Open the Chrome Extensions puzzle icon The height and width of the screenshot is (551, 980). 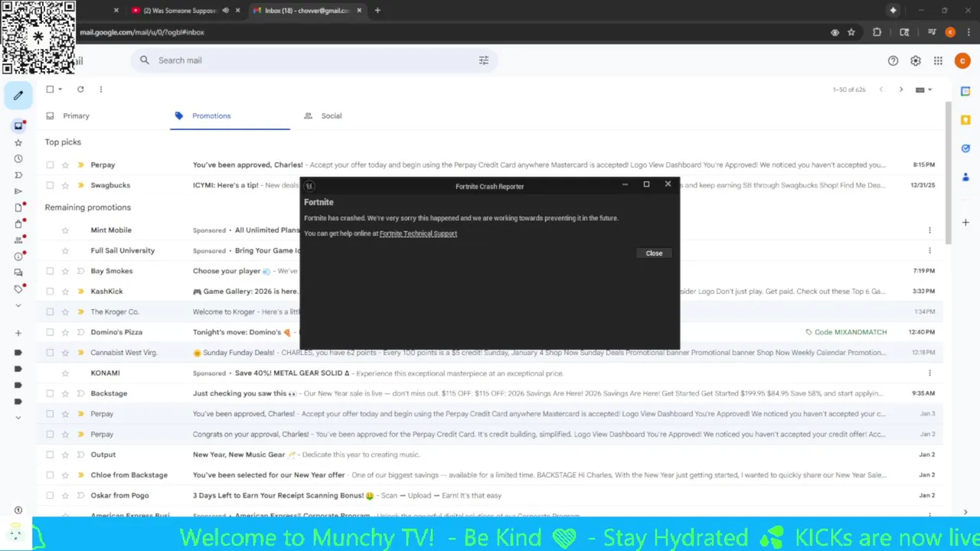[877, 32]
